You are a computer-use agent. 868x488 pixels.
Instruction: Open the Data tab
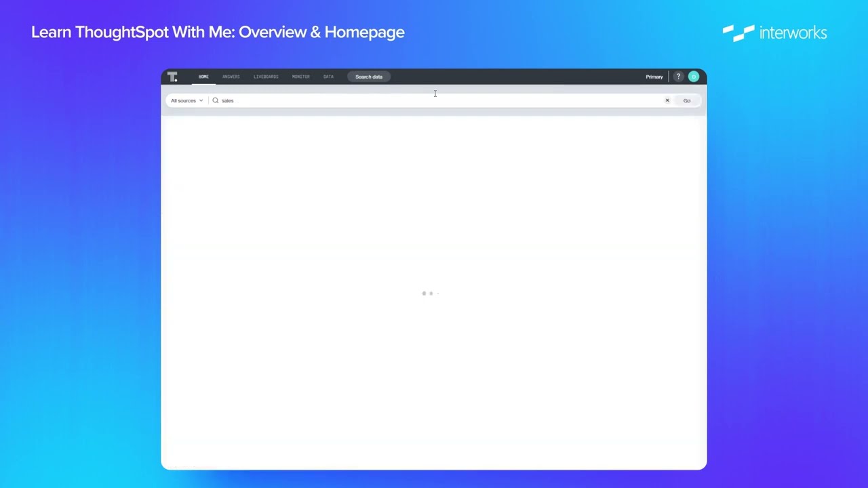(328, 77)
